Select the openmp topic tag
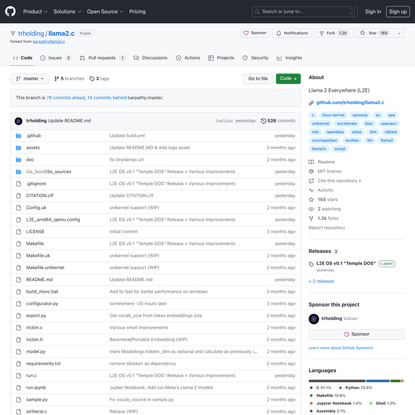This screenshot has height=415, width=415. coord(360,115)
